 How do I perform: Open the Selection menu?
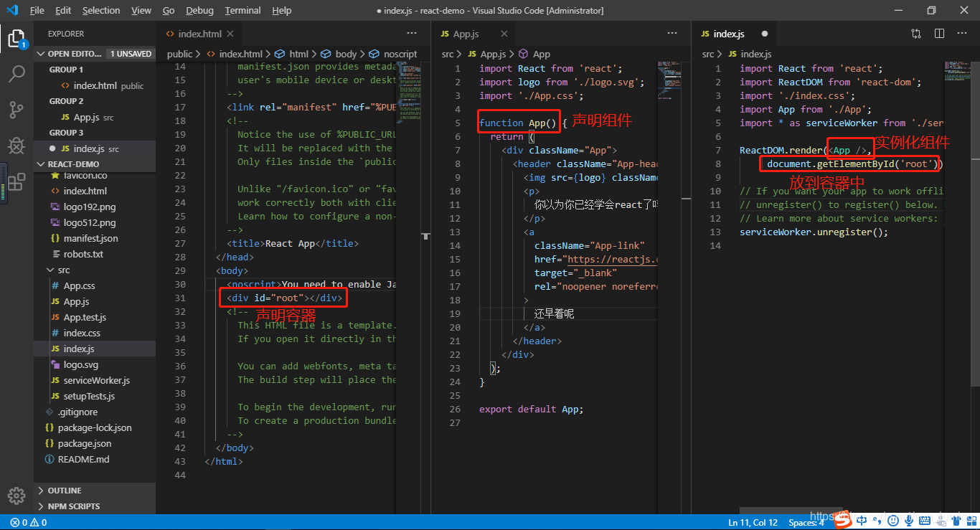(101, 10)
